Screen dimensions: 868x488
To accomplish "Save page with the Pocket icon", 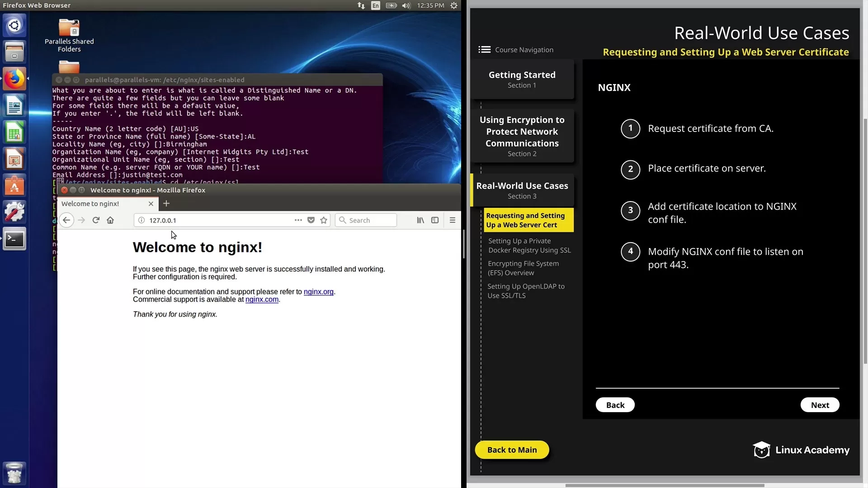I will (311, 220).
